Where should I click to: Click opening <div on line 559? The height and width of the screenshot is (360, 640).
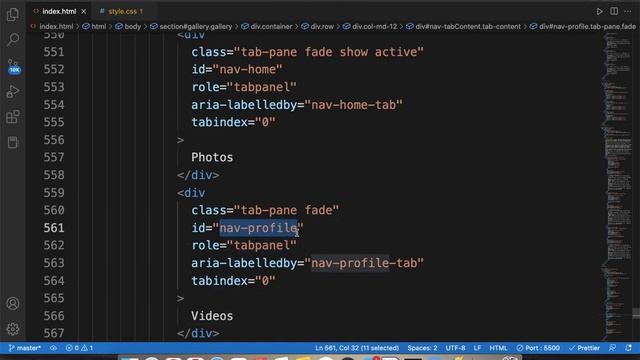tap(191, 193)
